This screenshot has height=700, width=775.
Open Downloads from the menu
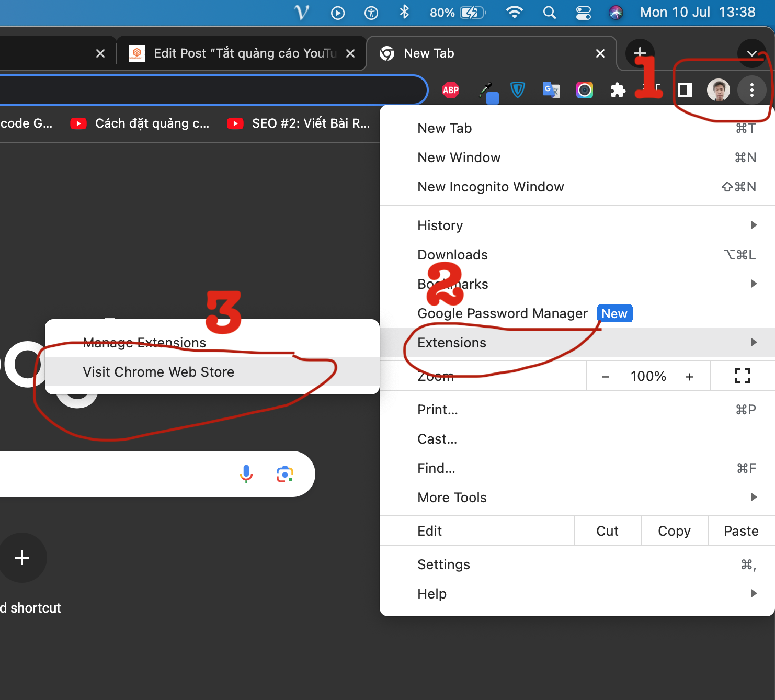[x=577, y=255]
